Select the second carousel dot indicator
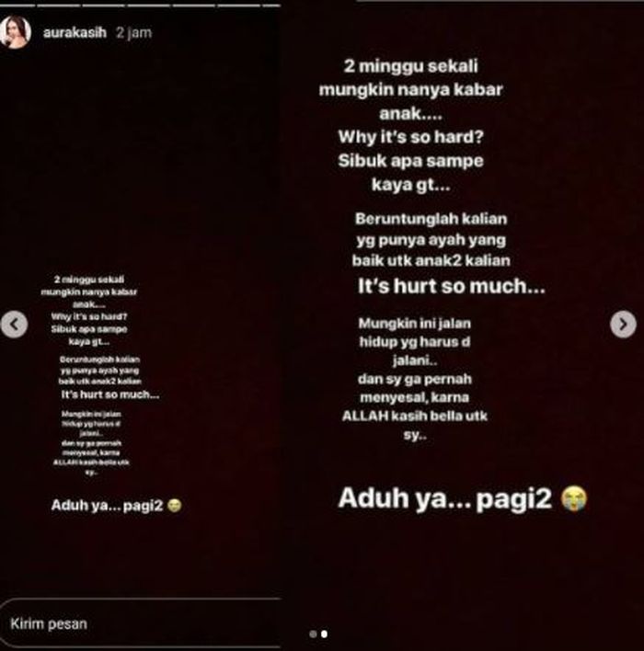 coord(325,634)
